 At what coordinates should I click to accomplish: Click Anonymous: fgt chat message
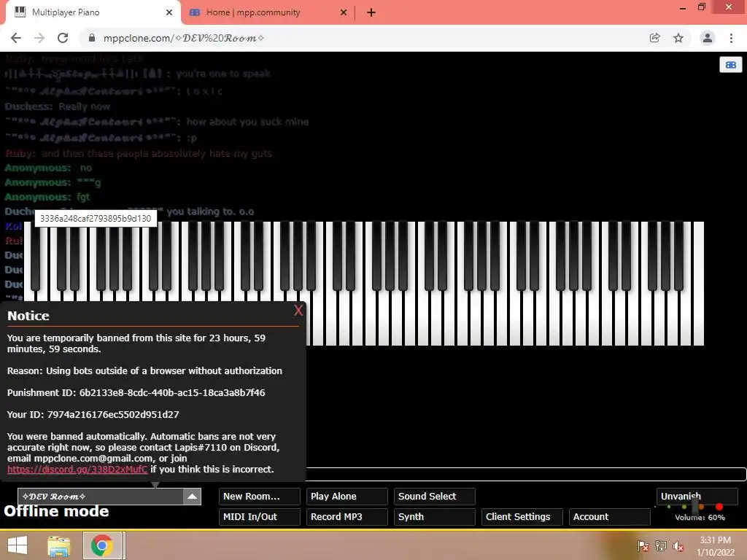(47, 197)
